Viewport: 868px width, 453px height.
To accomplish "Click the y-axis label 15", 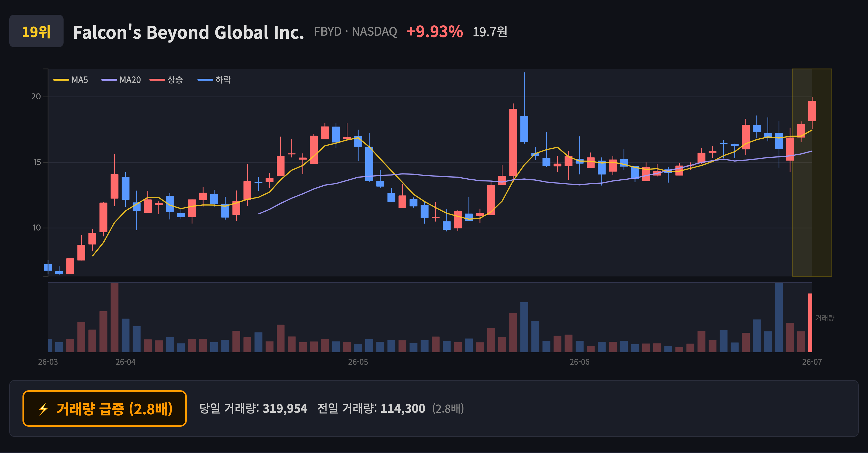I will pos(37,162).
